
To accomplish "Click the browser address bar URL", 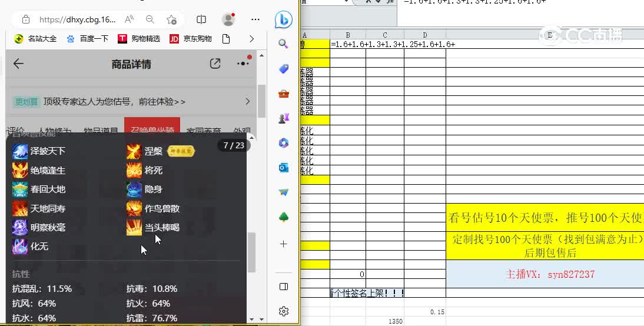I will click(x=77, y=19).
